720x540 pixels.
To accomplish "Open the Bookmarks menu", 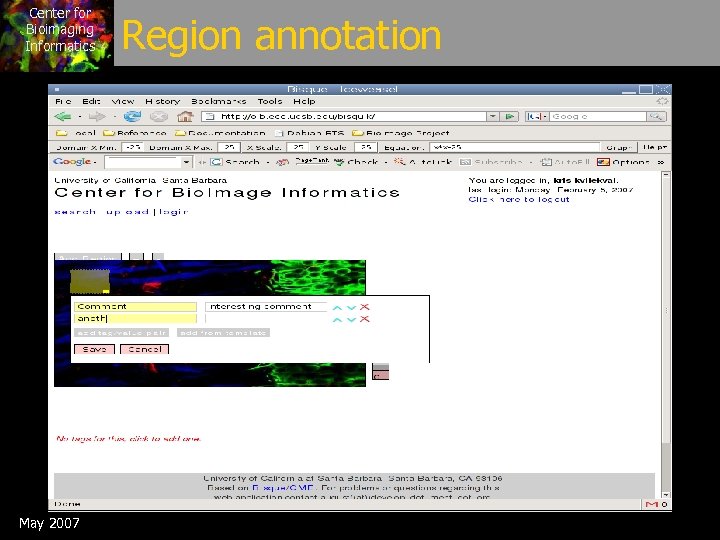I will (219, 101).
